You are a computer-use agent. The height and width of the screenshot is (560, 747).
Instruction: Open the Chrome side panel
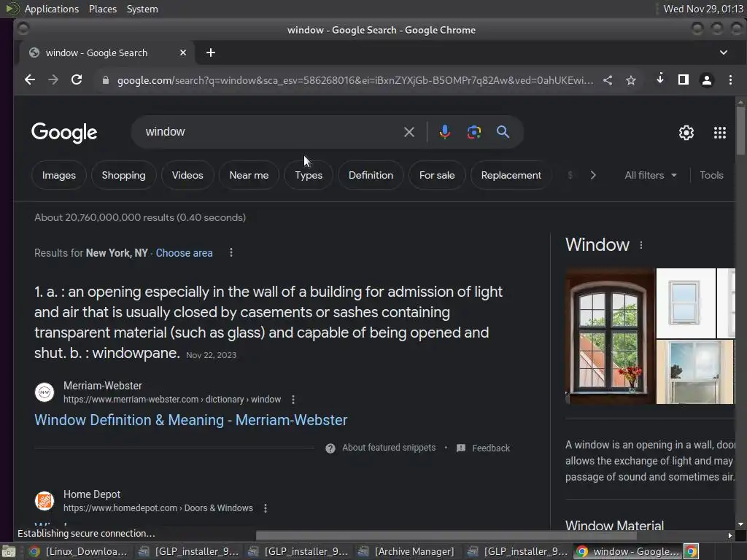pos(683,79)
